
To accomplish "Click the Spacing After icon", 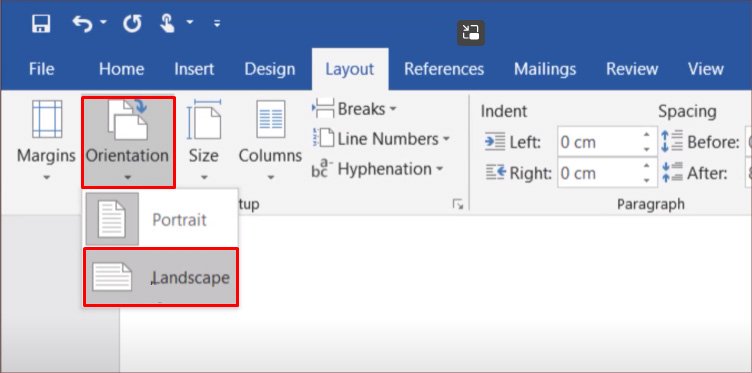I will click(671, 172).
